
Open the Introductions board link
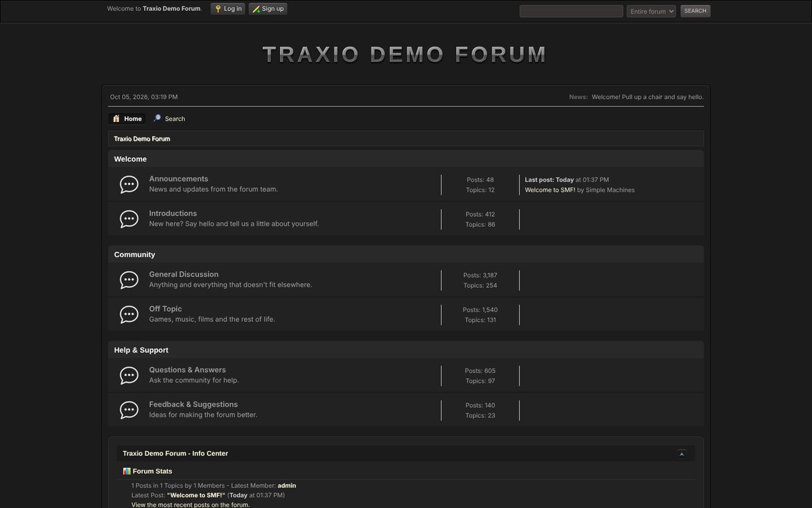pos(173,213)
